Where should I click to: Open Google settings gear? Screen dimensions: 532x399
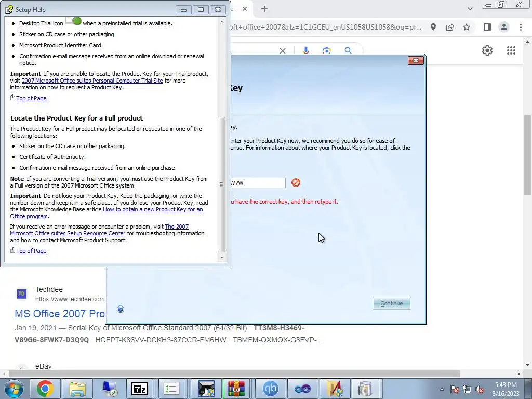487,50
